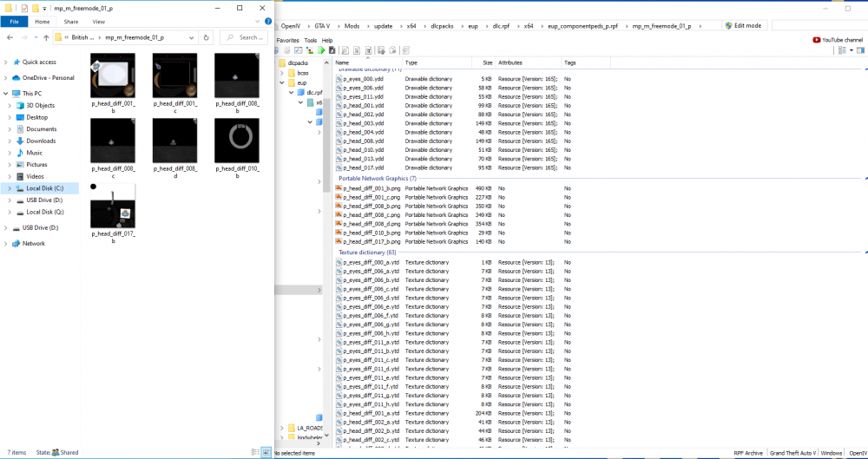
Task: Open the Share ribbon tab
Action: pyautogui.click(x=71, y=22)
